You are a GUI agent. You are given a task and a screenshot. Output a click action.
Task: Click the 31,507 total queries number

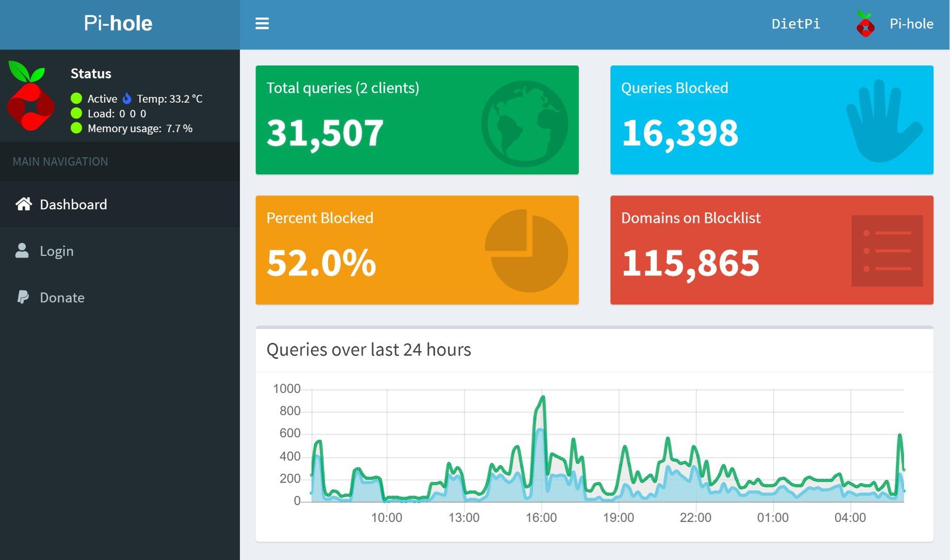coord(325,133)
